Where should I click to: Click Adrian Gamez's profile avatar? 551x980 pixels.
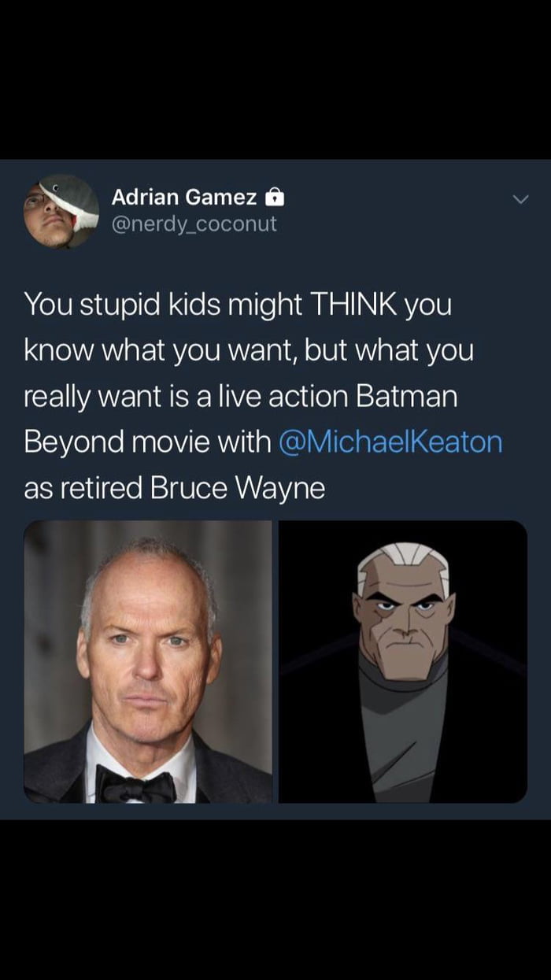(61, 211)
